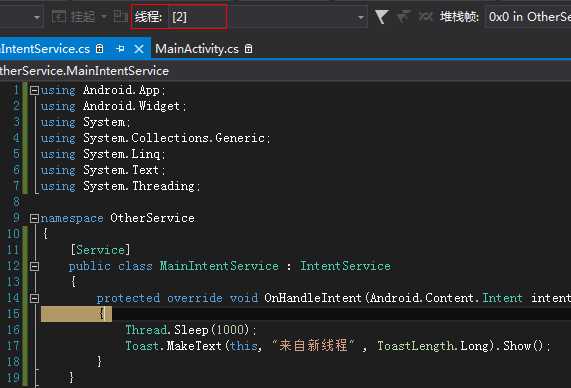Toggle show threads in source flag icon
The height and width of the screenshot is (388, 571).
pos(381,17)
